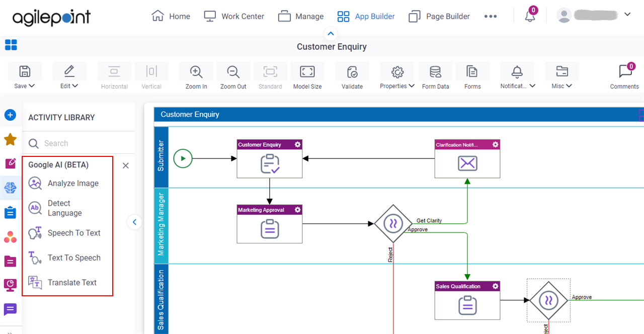Viewport: 644px width, 334px height.
Task: Click the Activity Library search field
Action: click(x=78, y=143)
